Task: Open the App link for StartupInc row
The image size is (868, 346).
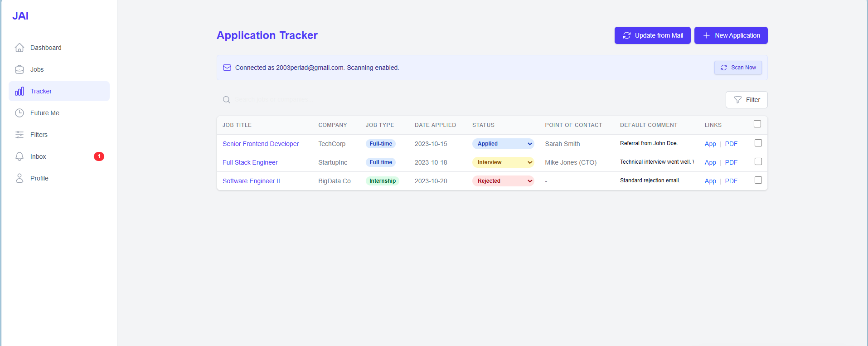Action: (710, 162)
